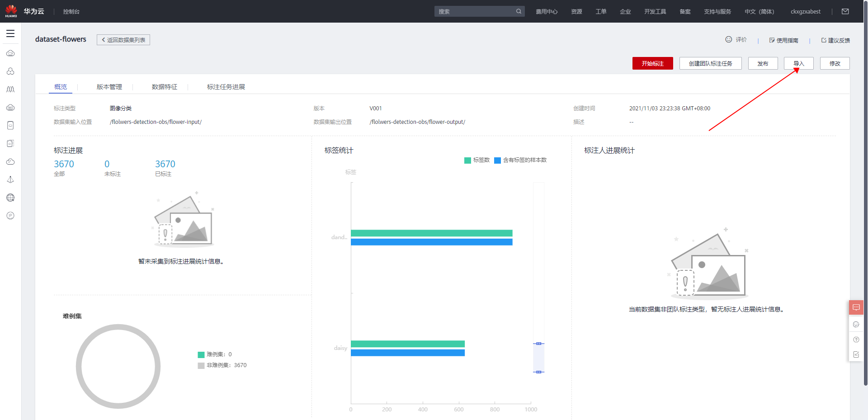
Task: Click the /flolwers-detection-obs/flower-input/ path
Action: [x=156, y=122]
